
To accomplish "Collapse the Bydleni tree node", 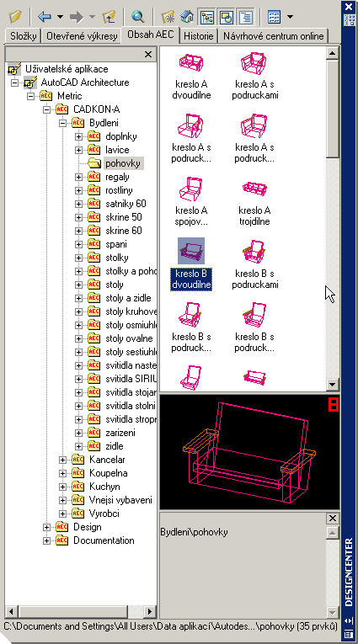I will point(62,123).
